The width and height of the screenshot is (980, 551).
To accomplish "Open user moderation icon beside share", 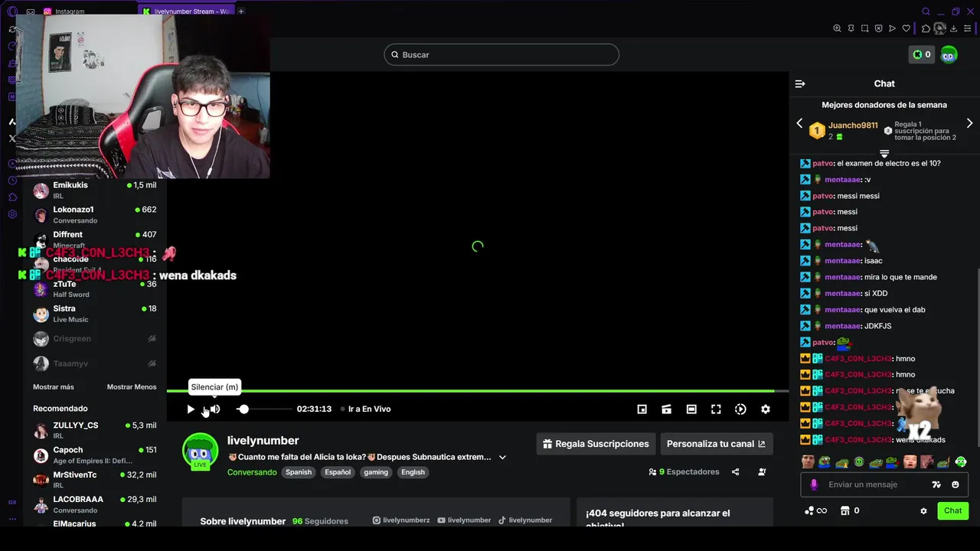I will pyautogui.click(x=762, y=472).
